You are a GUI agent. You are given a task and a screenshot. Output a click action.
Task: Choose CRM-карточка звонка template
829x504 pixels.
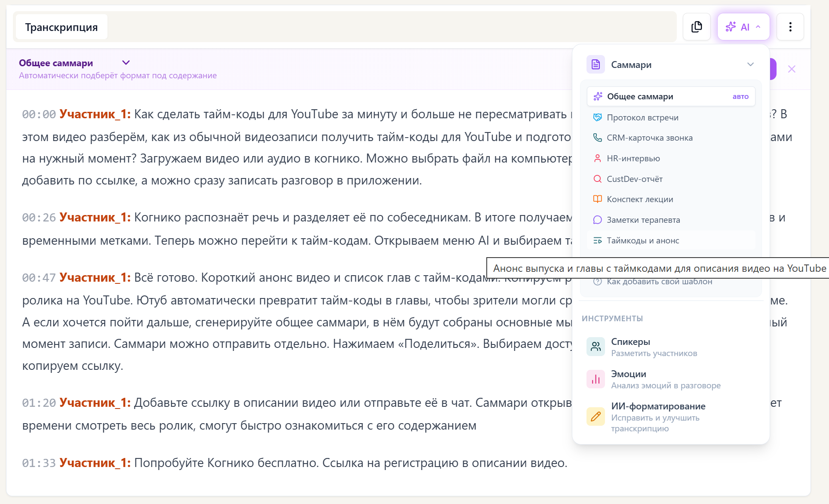[671, 138]
